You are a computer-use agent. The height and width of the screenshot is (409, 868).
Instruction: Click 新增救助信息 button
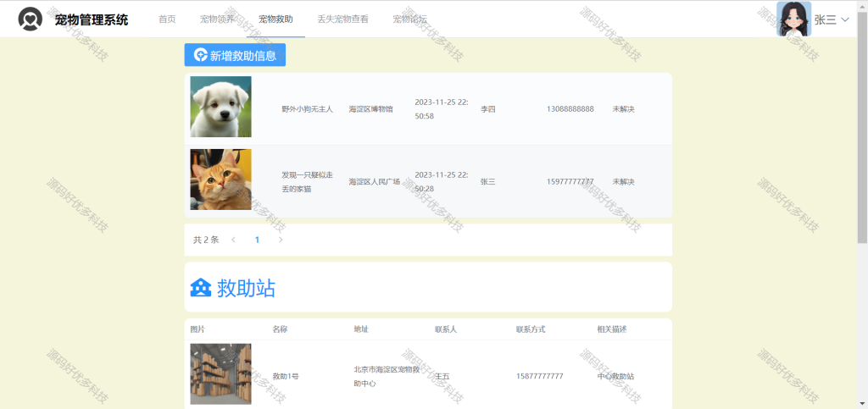tap(235, 55)
